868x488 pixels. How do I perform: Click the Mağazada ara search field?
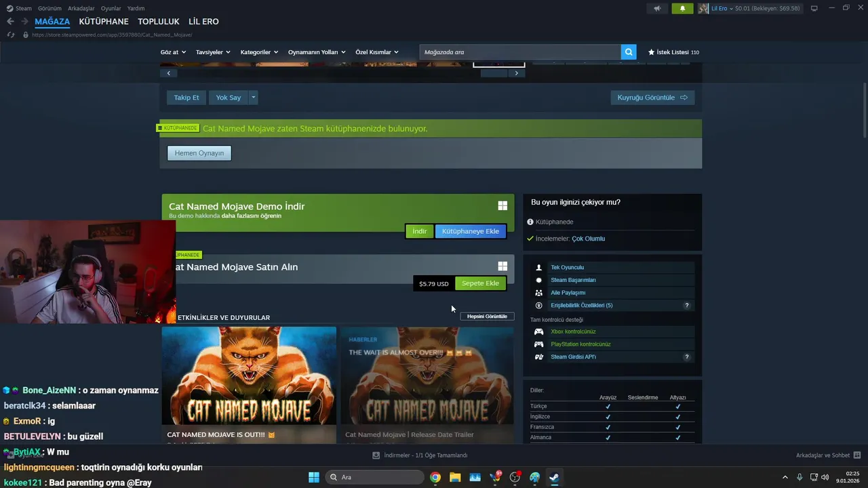coord(520,52)
